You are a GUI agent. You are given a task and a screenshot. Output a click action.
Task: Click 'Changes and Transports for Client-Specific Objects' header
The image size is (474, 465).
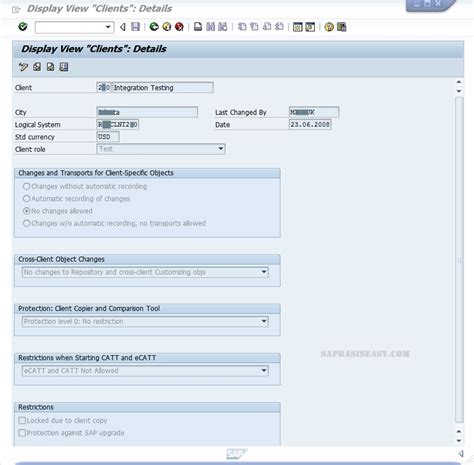coord(96,173)
